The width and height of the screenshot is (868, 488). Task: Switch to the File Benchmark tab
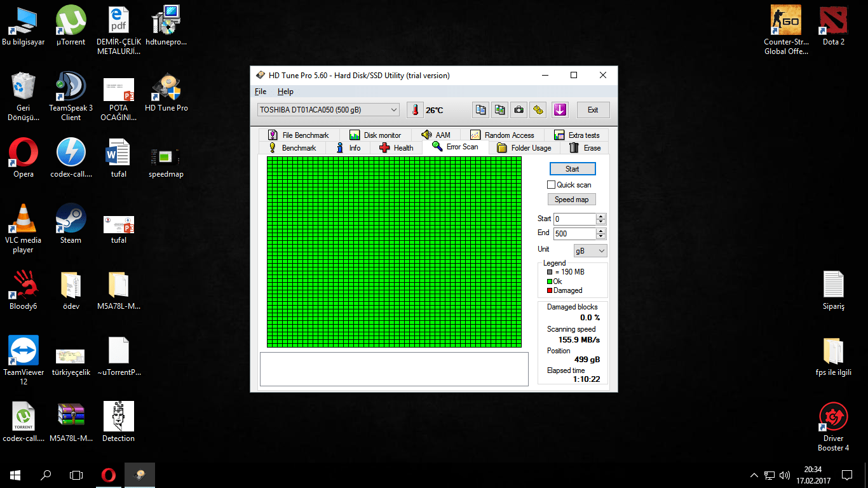[x=299, y=135]
